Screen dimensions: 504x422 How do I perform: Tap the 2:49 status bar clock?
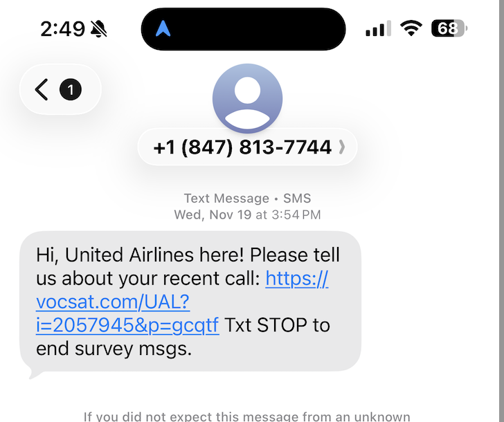(x=62, y=29)
